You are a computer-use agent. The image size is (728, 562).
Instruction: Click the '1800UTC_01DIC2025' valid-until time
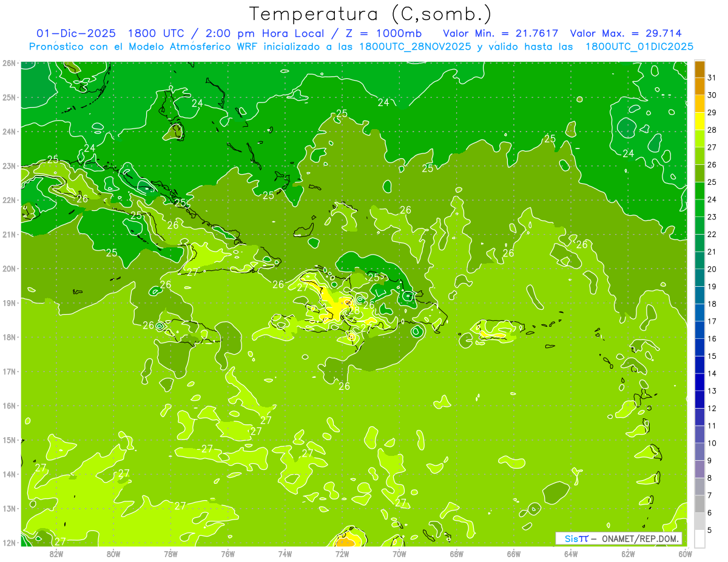[x=639, y=47]
